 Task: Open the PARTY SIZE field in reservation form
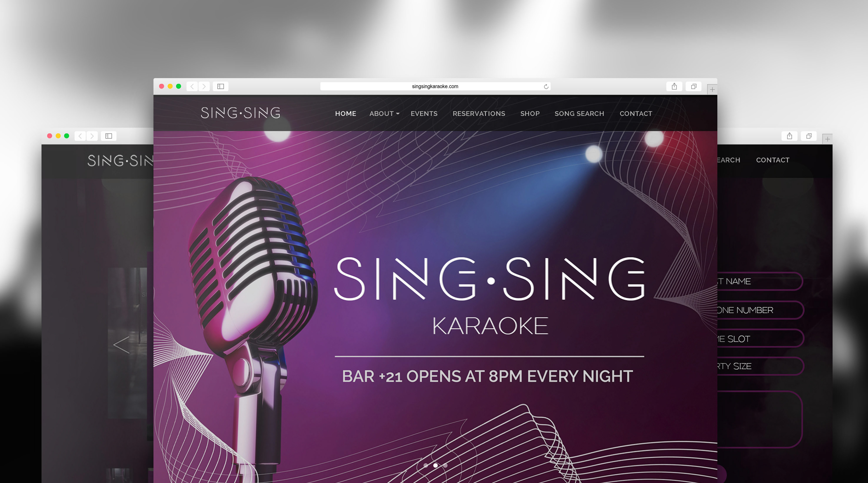760,366
